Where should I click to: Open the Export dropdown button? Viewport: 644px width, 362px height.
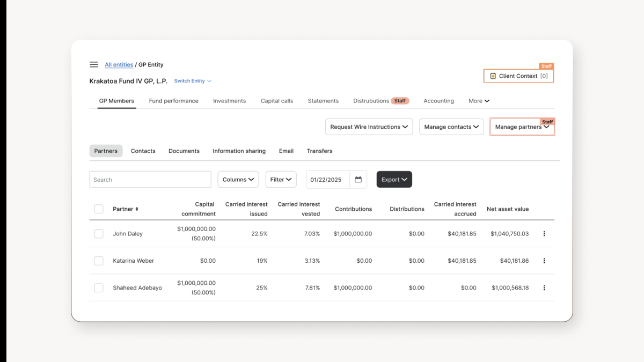pos(394,179)
